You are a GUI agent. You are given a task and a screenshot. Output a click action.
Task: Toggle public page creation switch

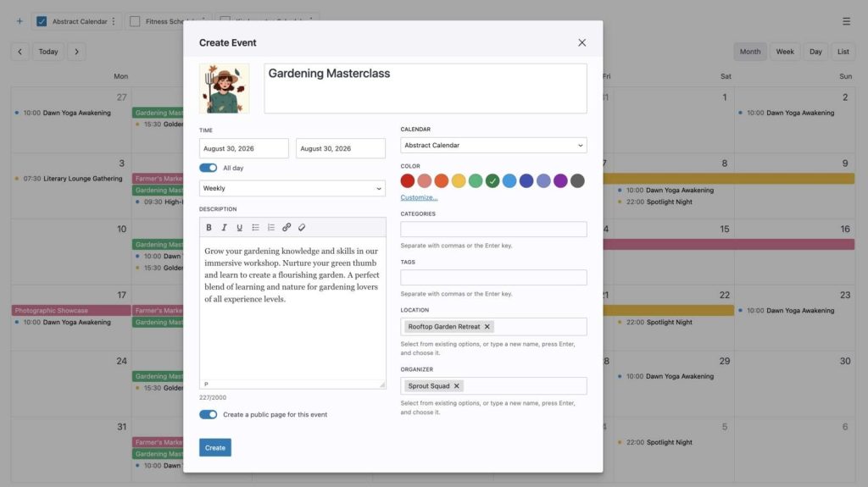(209, 414)
